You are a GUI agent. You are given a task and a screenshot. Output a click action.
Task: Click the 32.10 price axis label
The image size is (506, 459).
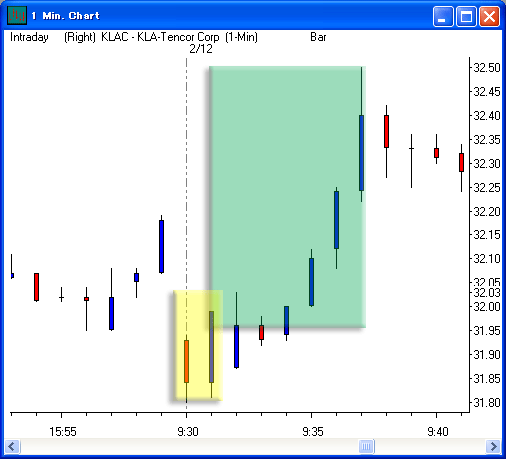point(487,259)
